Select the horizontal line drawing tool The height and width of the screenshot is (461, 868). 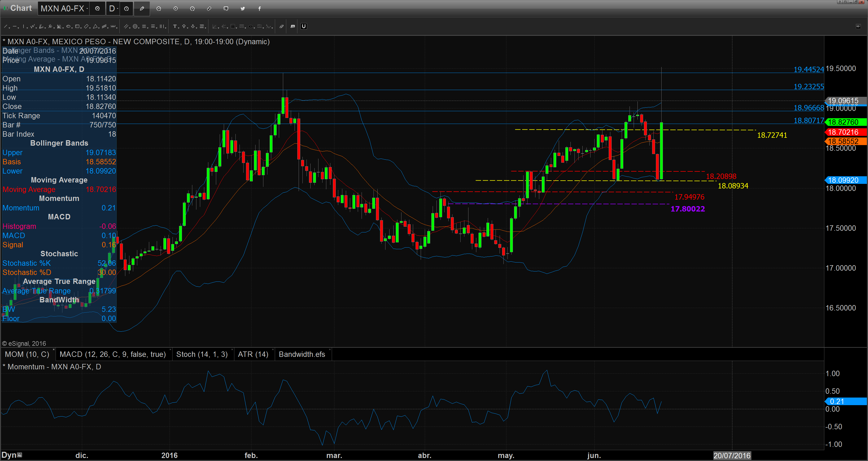click(x=14, y=26)
